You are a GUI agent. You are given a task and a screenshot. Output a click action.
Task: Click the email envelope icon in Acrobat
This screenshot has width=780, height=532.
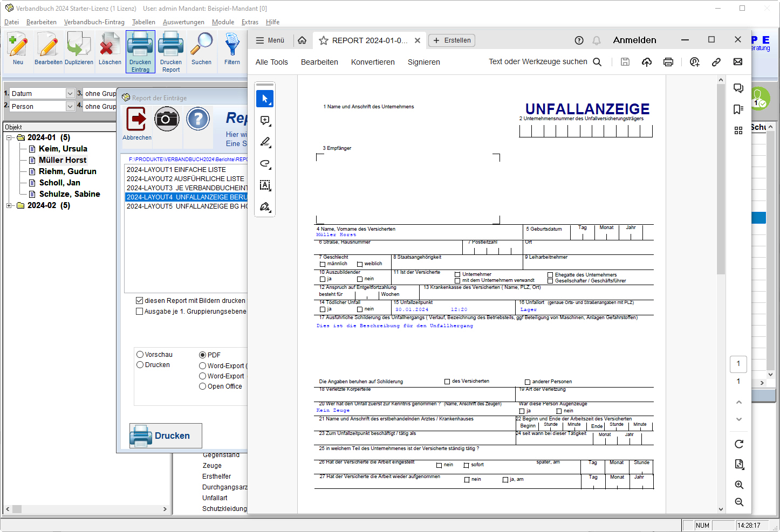(x=738, y=62)
